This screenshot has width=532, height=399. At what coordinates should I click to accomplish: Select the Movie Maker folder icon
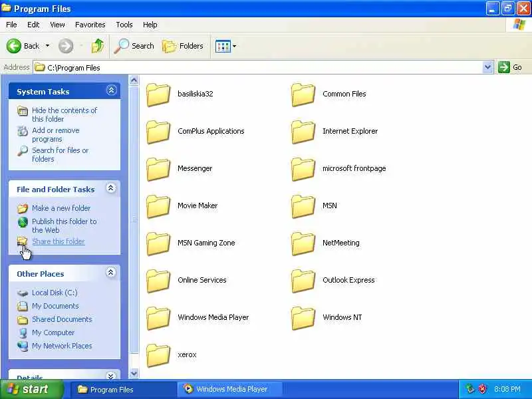click(158, 207)
